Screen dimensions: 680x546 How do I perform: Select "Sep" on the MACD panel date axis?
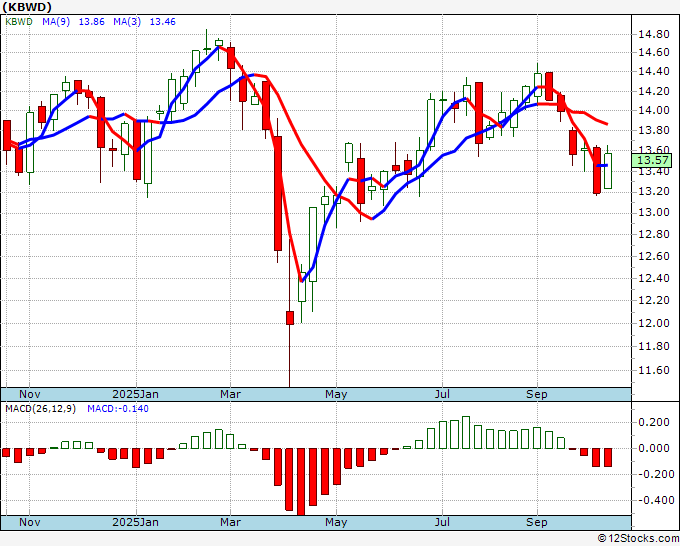(537, 523)
